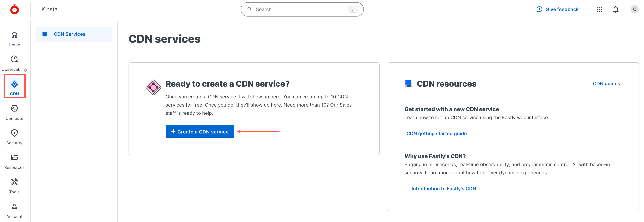Open the Compute section icon
The image size is (644, 222).
(x=14, y=108)
